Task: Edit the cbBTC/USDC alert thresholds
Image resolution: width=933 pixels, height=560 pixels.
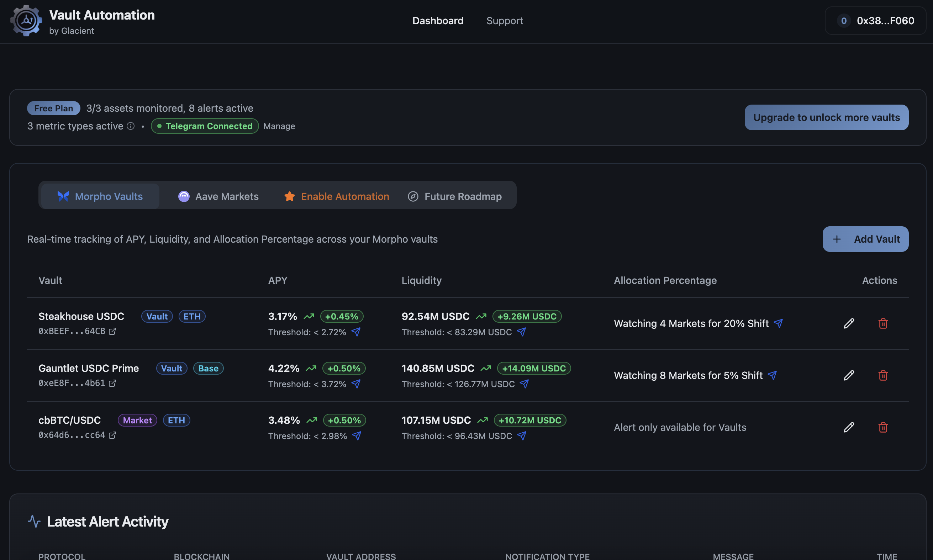Action: coord(849,427)
